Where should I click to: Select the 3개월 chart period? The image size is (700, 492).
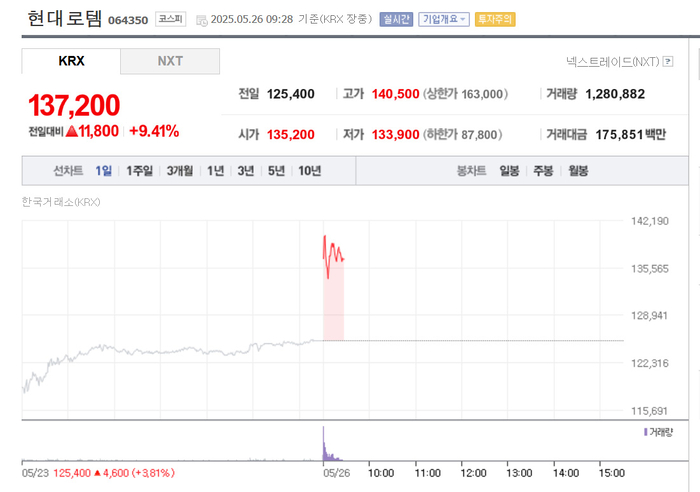180,171
